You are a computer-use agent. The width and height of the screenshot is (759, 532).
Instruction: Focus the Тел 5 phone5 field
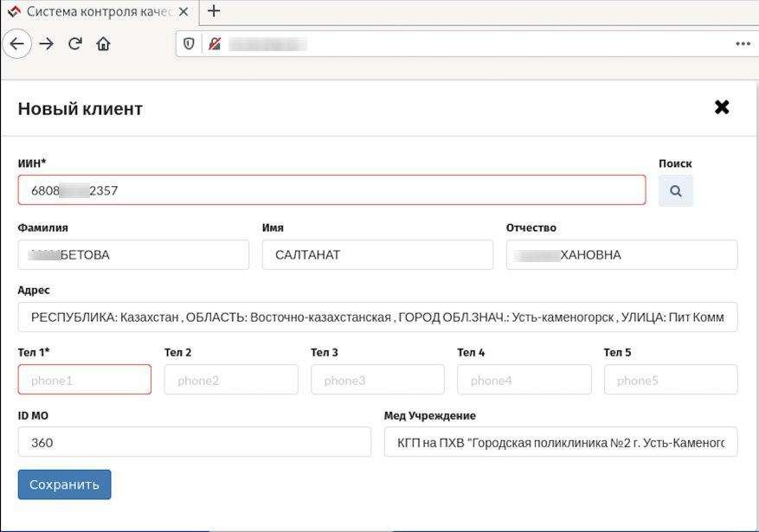point(671,380)
